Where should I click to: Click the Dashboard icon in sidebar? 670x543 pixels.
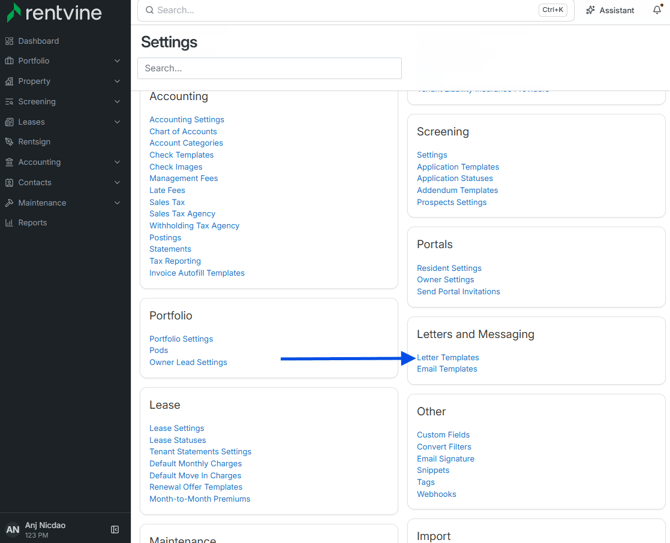(9, 41)
